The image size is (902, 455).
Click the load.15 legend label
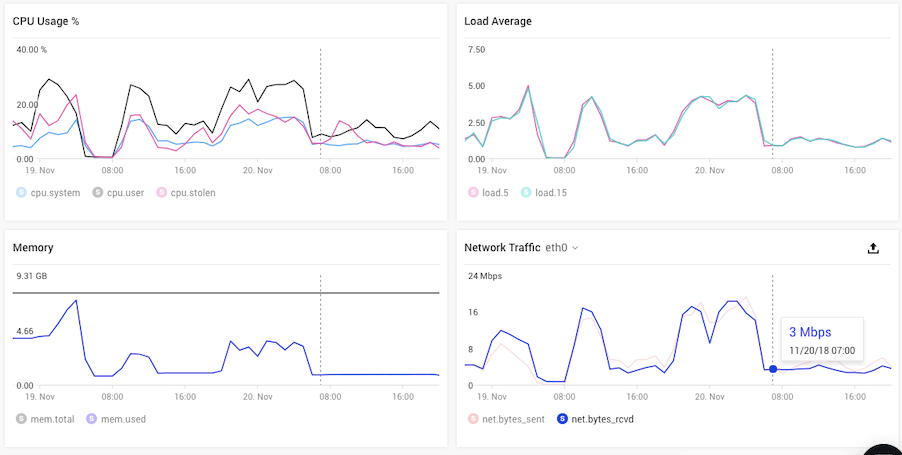tap(551, 193)
